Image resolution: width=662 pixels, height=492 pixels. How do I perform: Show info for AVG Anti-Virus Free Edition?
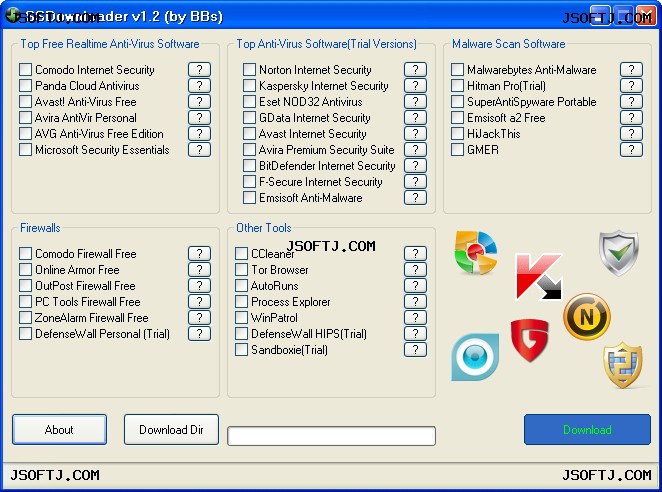199,133
